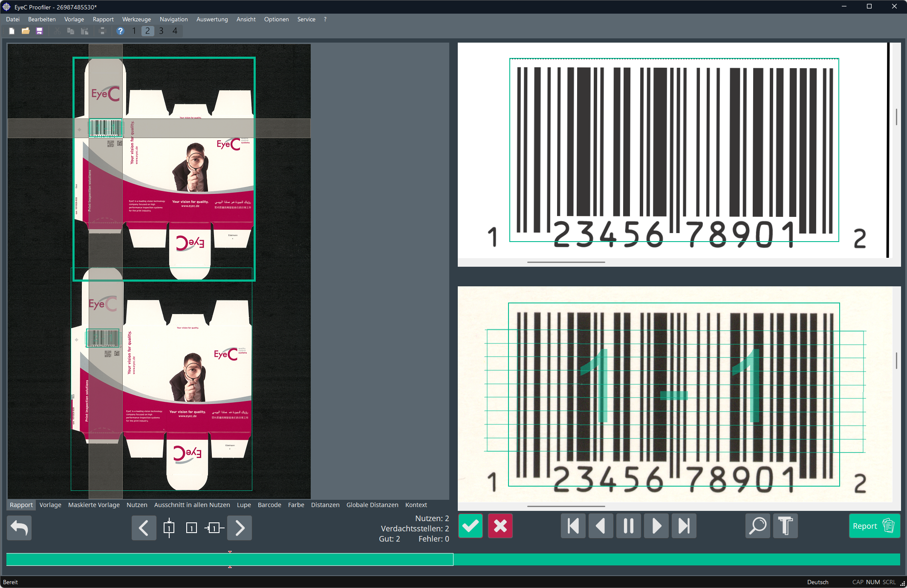Switch to the Distanzen tab
The image size is (907, 588).
click(325, 505)
